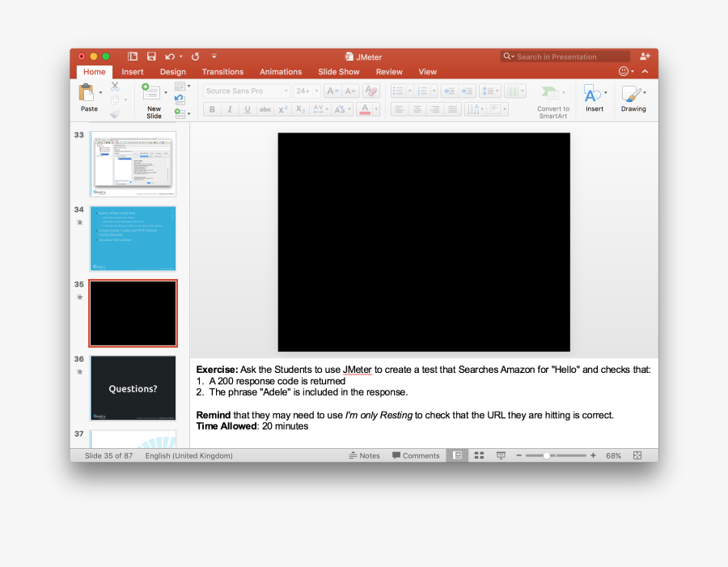This screenshot has height=567, width=728.
Task: Switch to the Transitions tab
Action: (222, 71)
